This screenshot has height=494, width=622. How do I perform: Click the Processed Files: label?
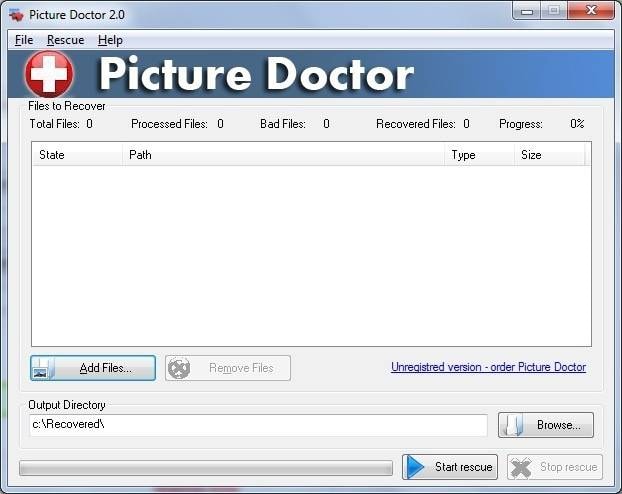point(169,124)
